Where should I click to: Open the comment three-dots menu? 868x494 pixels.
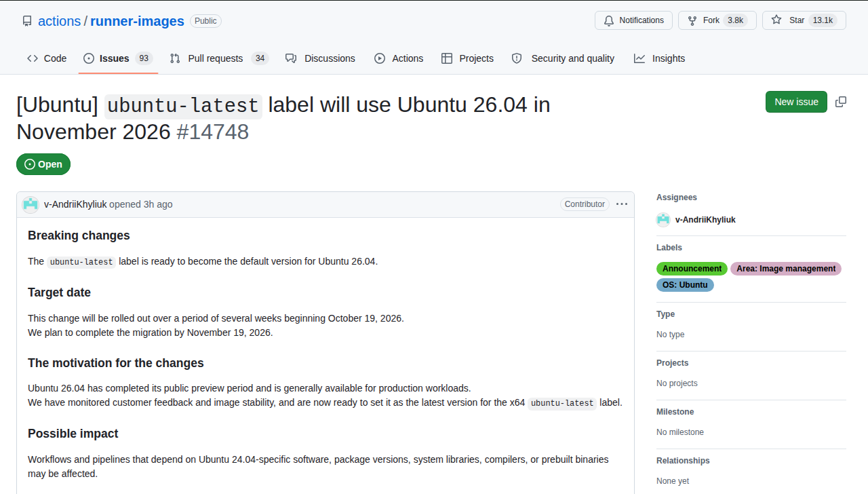(622, 204)
